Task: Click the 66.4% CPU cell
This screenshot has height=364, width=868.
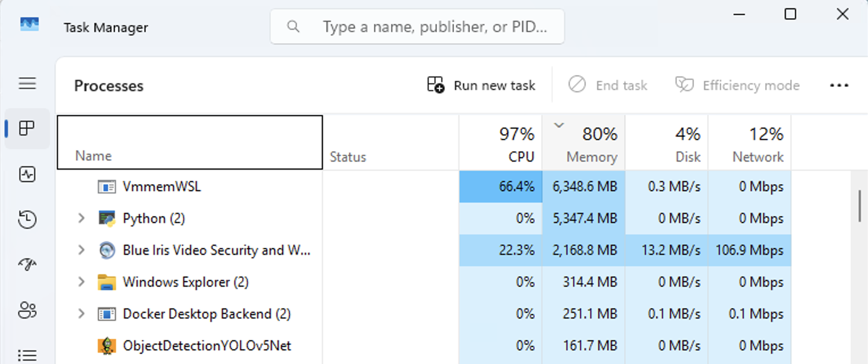Action: point(501,187)
